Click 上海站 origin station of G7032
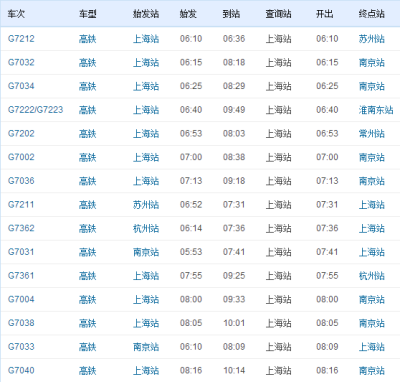The width and height of the screenshot is (400, 382). pyautogui.click(x=146, y=62)
